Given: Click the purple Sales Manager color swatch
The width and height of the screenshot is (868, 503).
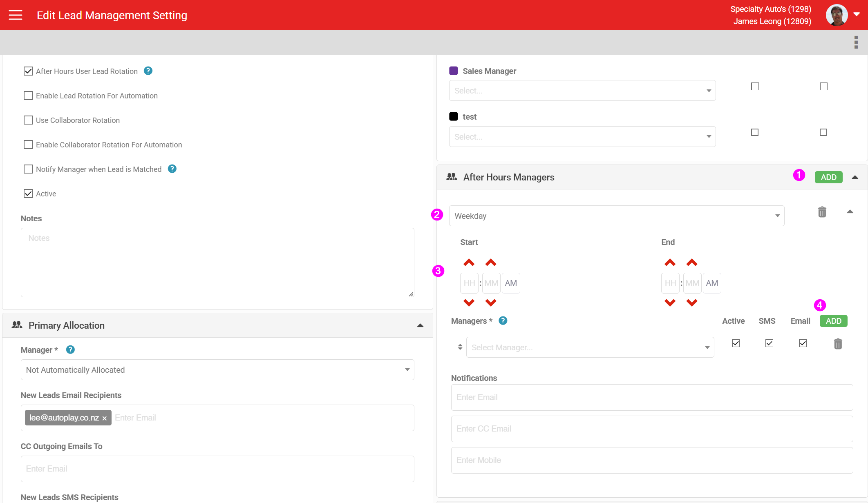Looking at the screenshot, I should 454,71.
